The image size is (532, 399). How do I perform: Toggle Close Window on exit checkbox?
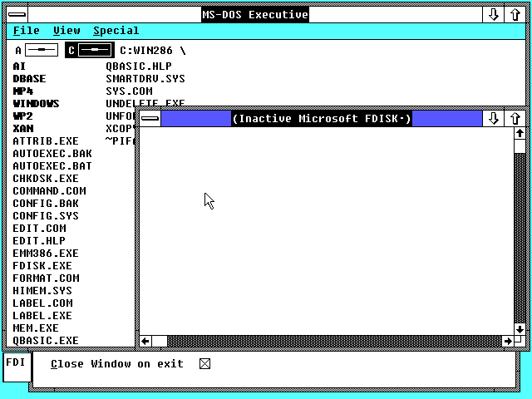click(205, 364)
